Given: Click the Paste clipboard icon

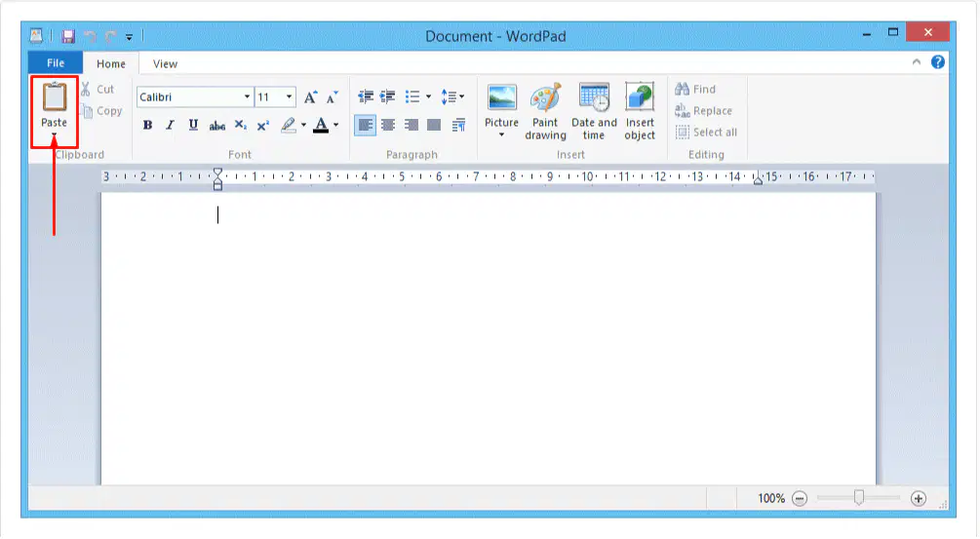Looking at the screenshot, I should [x=55, y=96].
